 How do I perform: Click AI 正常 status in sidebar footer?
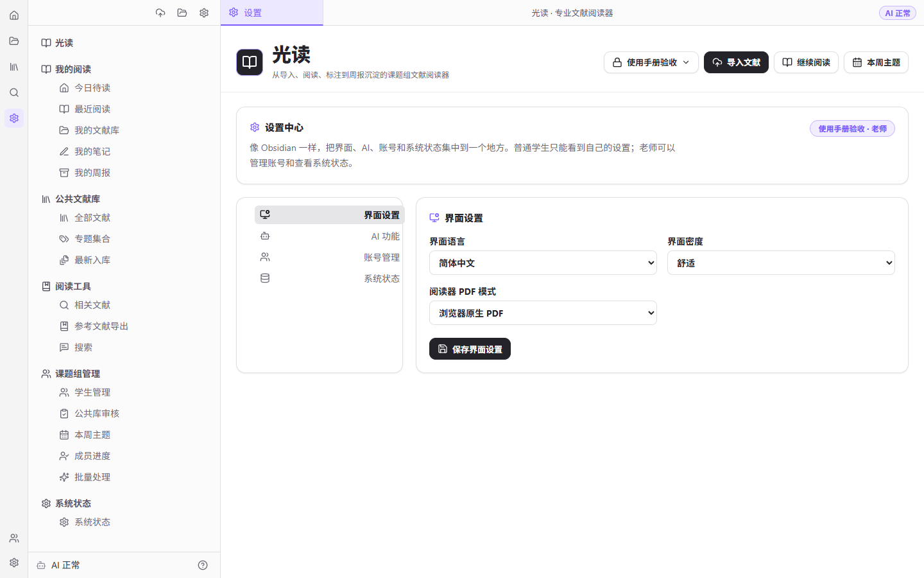(58, 565)
